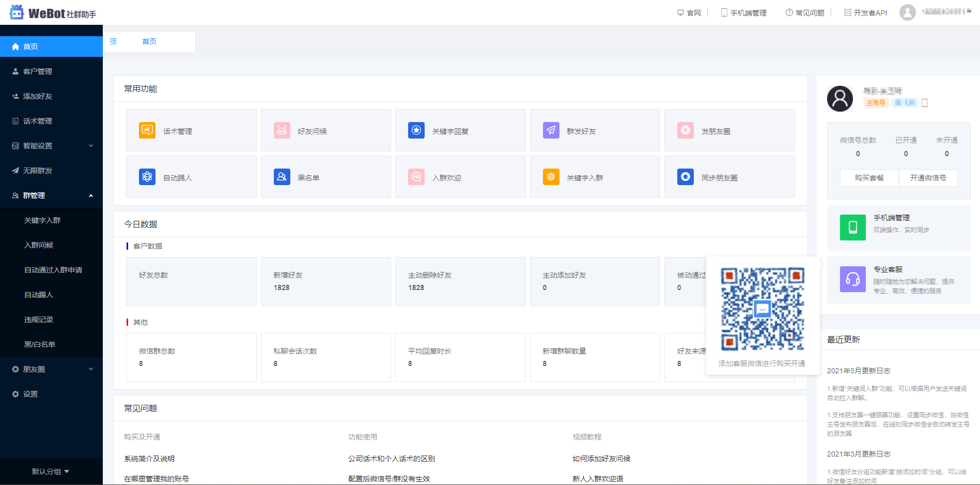Open tutorial 如何添加好友问候

[x=601, y=459]
